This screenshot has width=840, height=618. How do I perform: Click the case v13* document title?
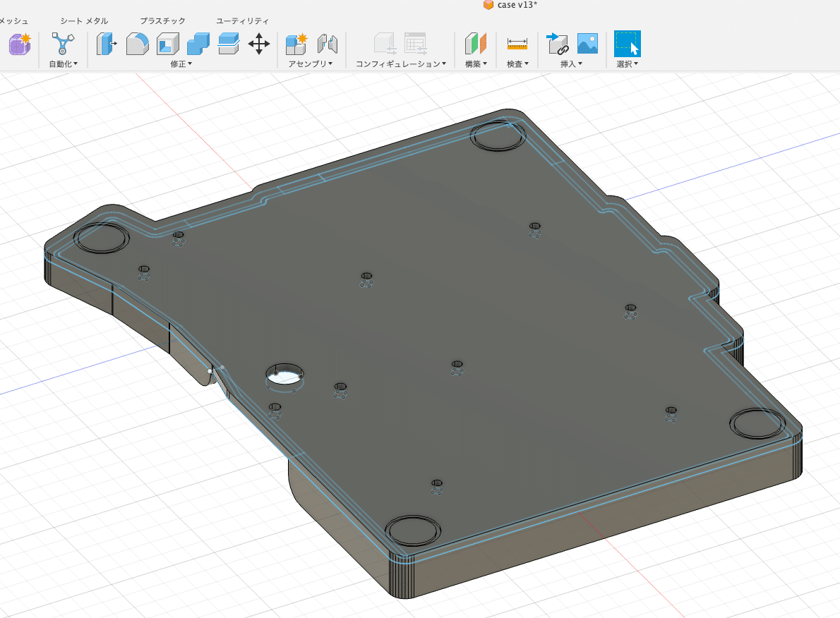tap(517, 5)
